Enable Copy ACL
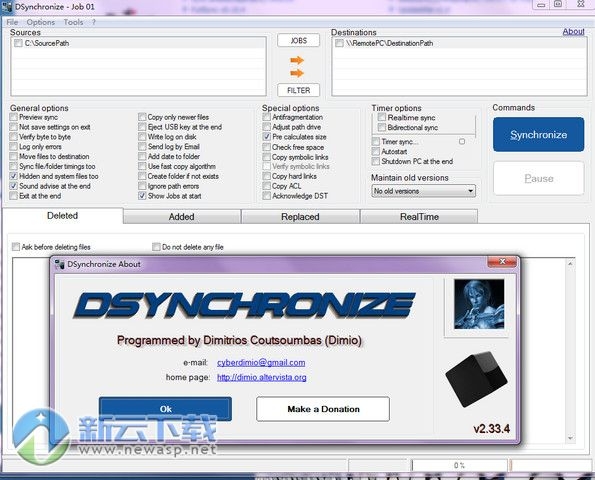Viewport: 595px width, 480px height. pos(267,186)
